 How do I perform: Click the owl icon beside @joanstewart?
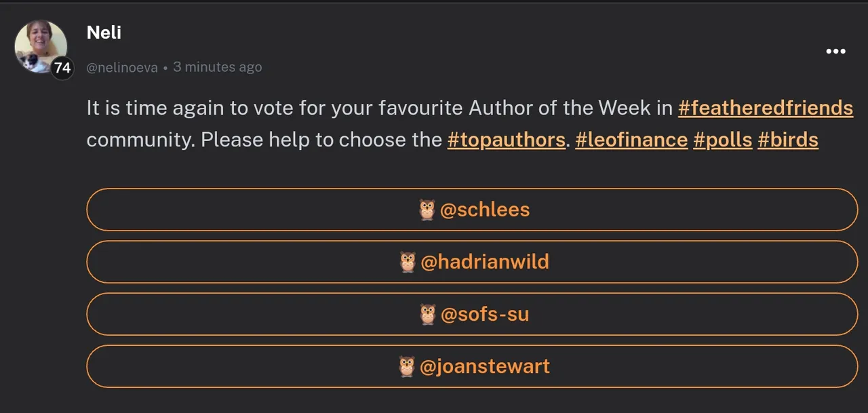(406, 366)
